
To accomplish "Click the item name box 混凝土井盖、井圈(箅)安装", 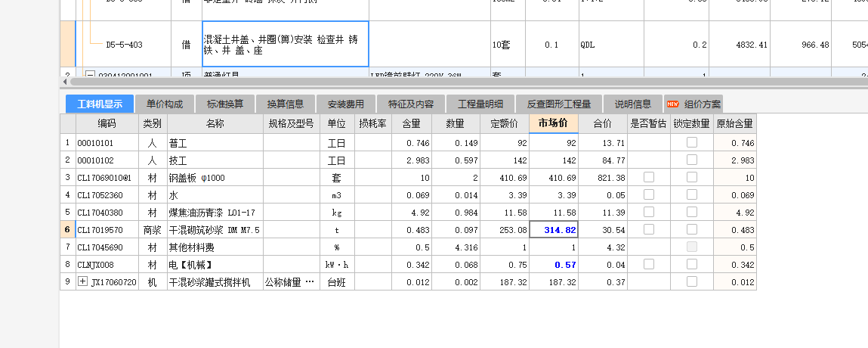I will [x=286, y=45].
